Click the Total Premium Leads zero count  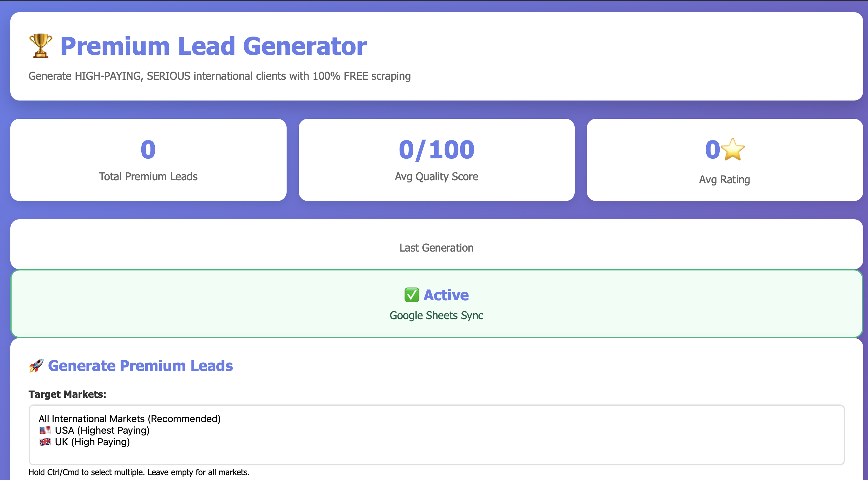[x=148, y=150]
